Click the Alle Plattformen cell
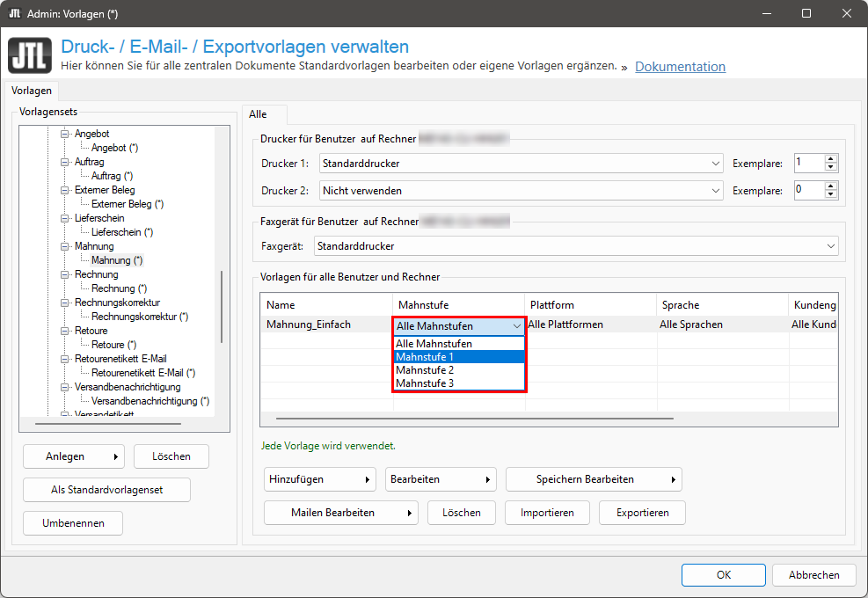868x598 pixels. coord(590,325)
